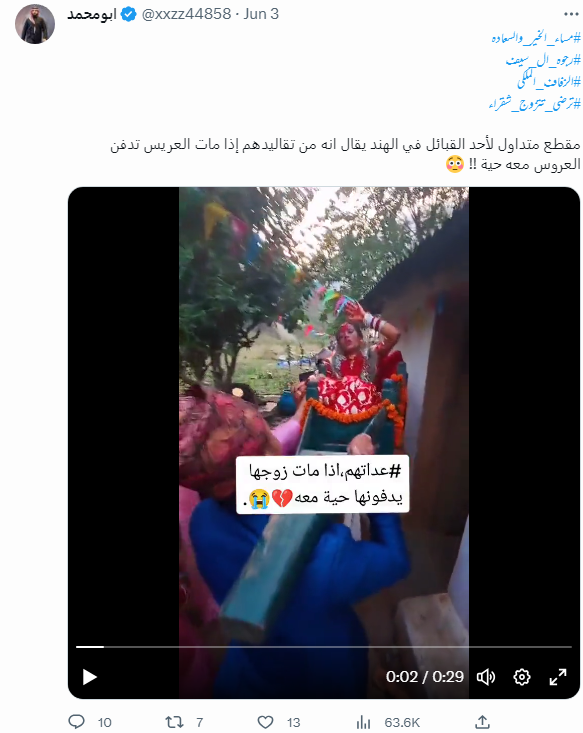Click the retweet arrows icon

click(x=174, y=722)
